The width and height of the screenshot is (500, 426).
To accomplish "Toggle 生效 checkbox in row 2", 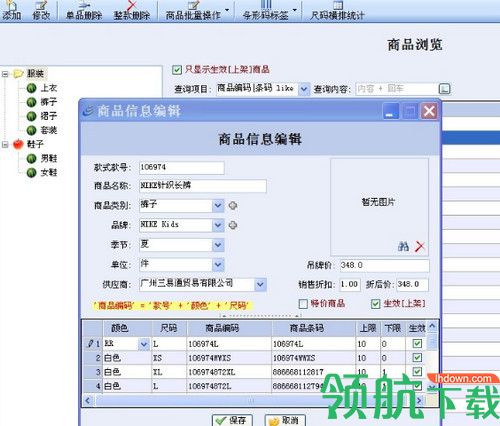I will pyautogui.click(x=417, y=358).
